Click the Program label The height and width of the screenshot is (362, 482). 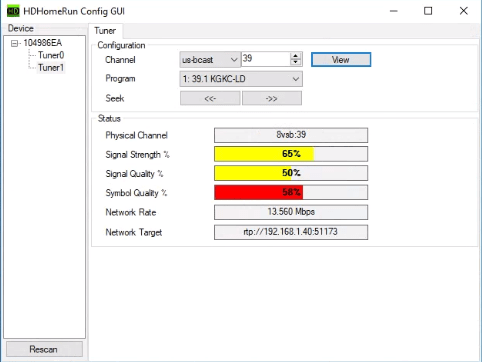click(x=120, y=79)
